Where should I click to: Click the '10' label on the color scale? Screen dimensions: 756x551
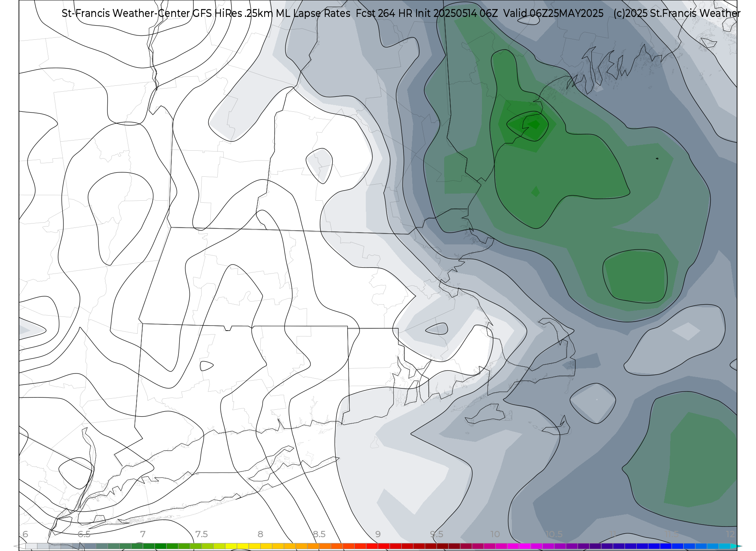pos(495,534)
